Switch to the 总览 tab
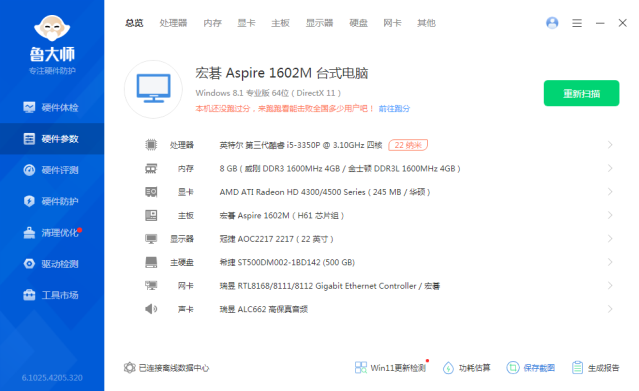Image resolution: width=639 pixels, height=391 pixels. point(134,23)
